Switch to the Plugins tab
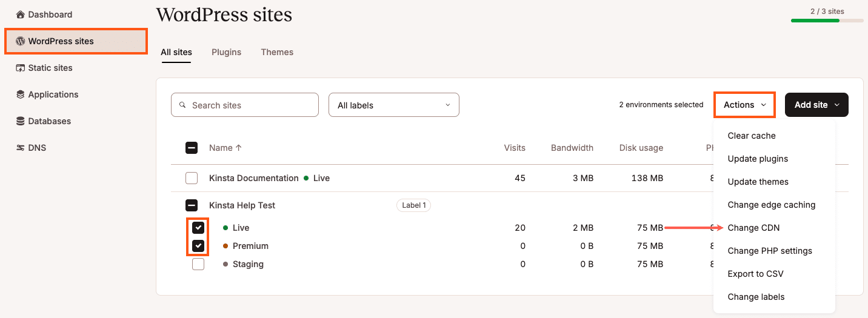 (x=226, y=52)
